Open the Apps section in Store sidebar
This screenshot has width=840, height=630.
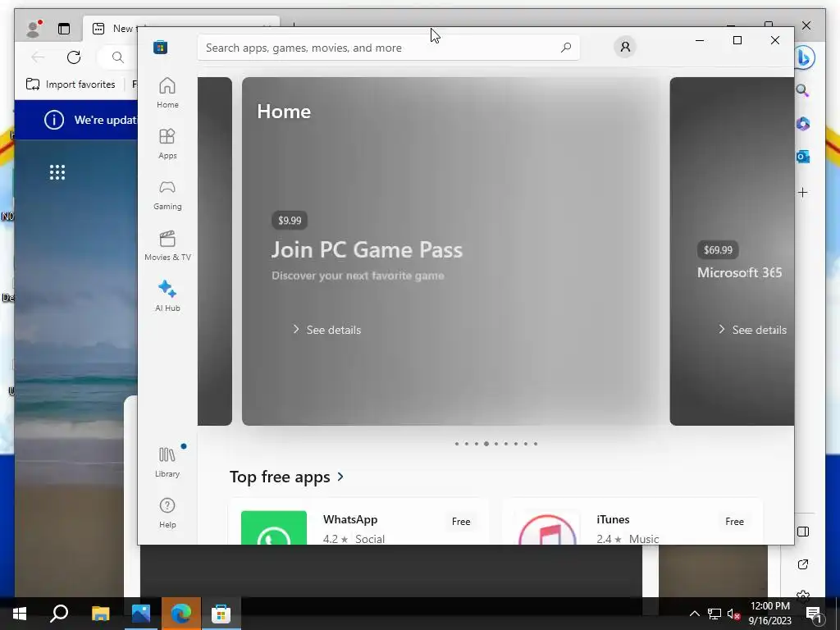(x=167, y=144)
